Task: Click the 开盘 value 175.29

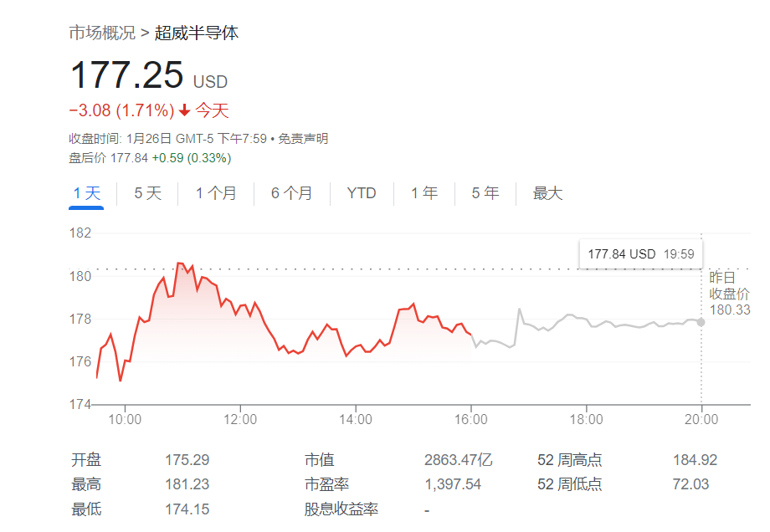Action: [187, 460]
